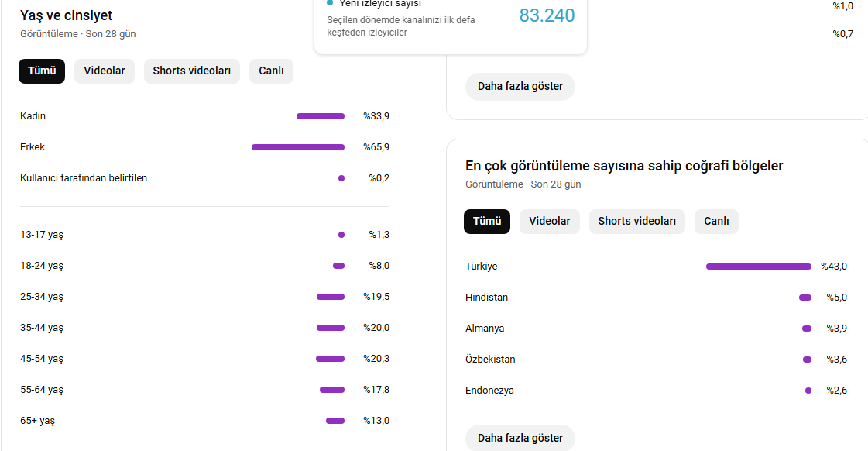
Task: Click the Endonezya percentage dot
Action: click(x=808, y=391)
